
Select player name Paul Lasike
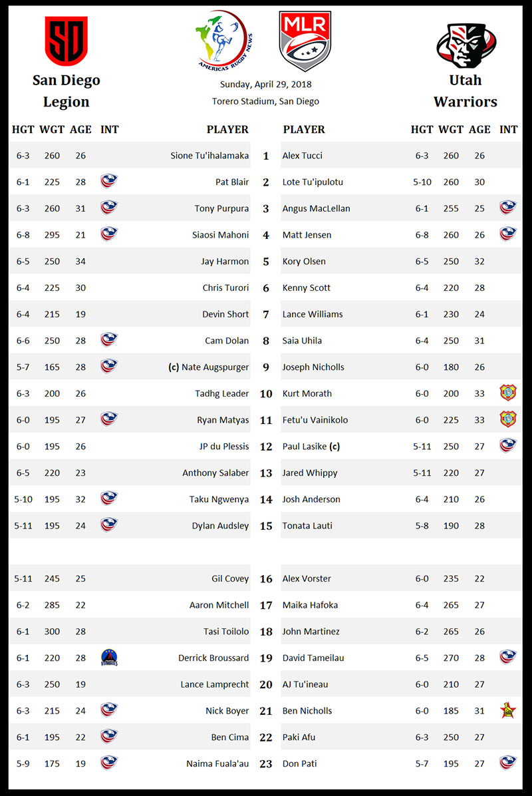(x=305, y=447)
